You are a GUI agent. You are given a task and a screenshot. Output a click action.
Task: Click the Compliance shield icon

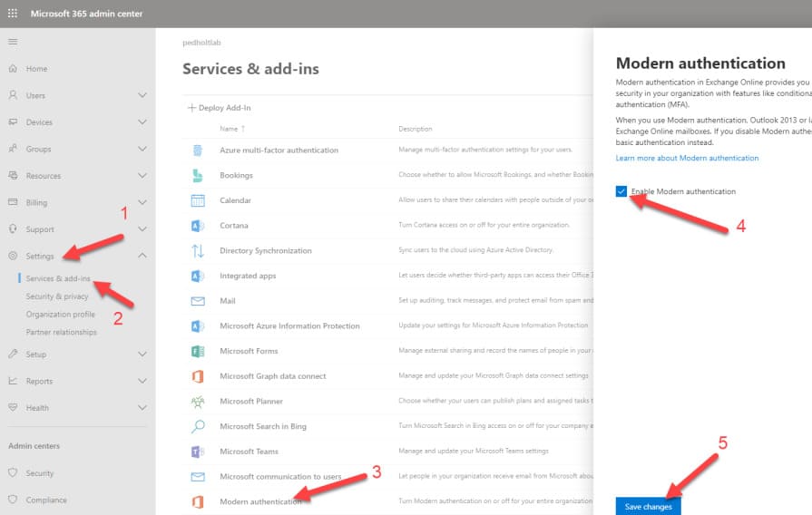click(x=13, y=500)
